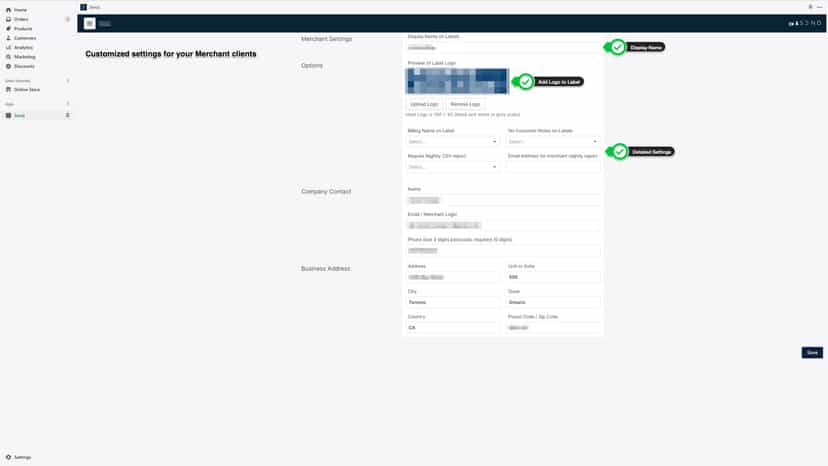Click the notification badge beside Orders
Viewport: 828px width, 466px height.
pyautogui.click(x=68, y=20)
